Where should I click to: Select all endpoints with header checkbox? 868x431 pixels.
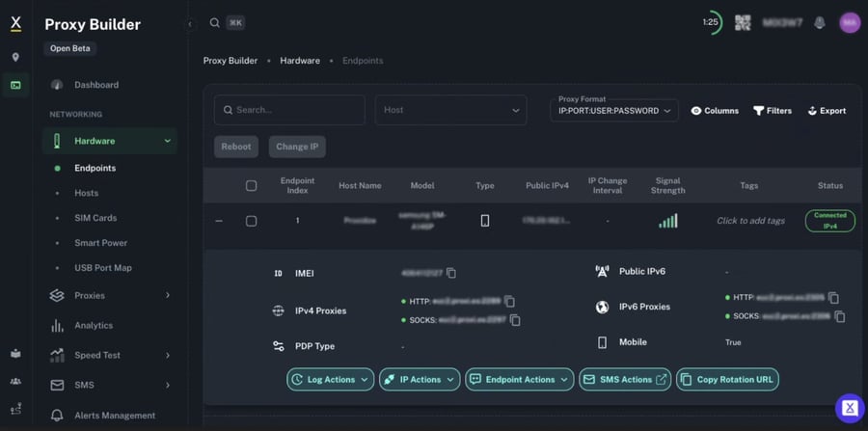pos(252,186)
